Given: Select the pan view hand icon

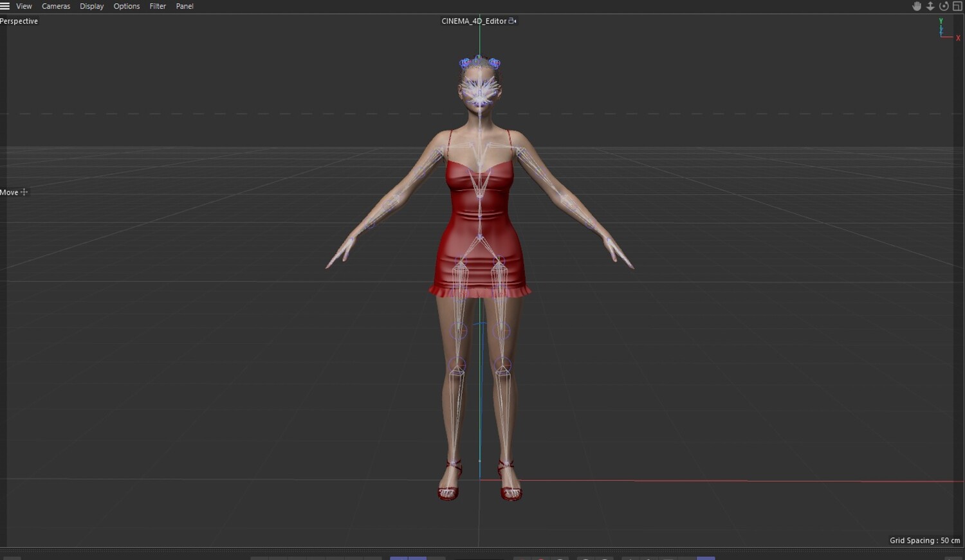Looking at the screenshot, I should [x=917, y=6].
